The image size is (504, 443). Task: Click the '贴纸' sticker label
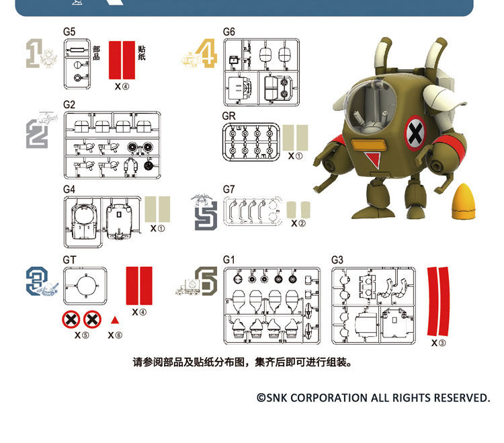(x=142, y=53)
